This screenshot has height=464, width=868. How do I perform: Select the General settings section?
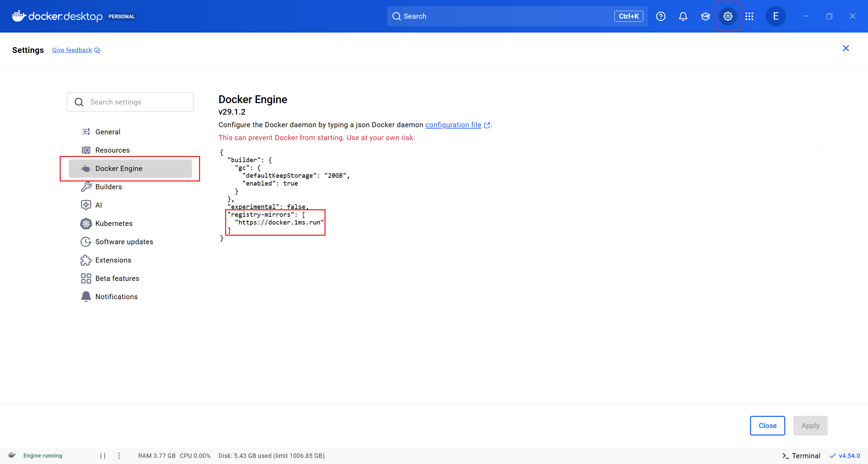[x=108, y=132]
